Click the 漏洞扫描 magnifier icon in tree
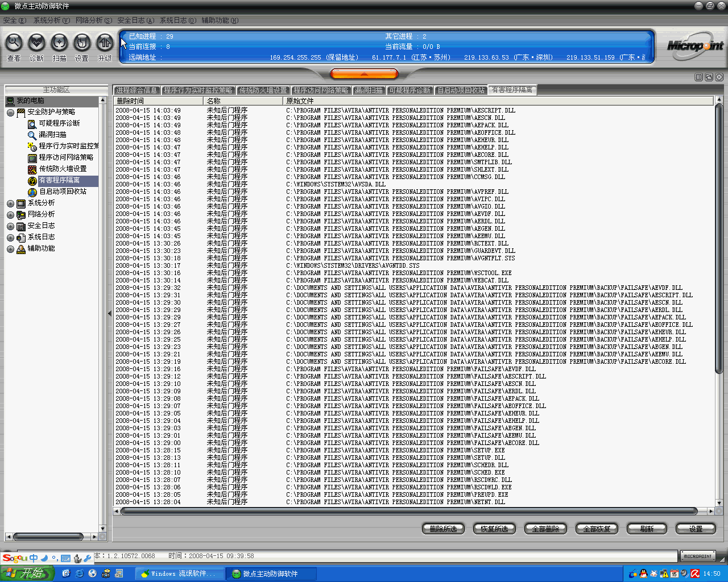The height and width of the screenshot is (582, 728). click(32, 135)
